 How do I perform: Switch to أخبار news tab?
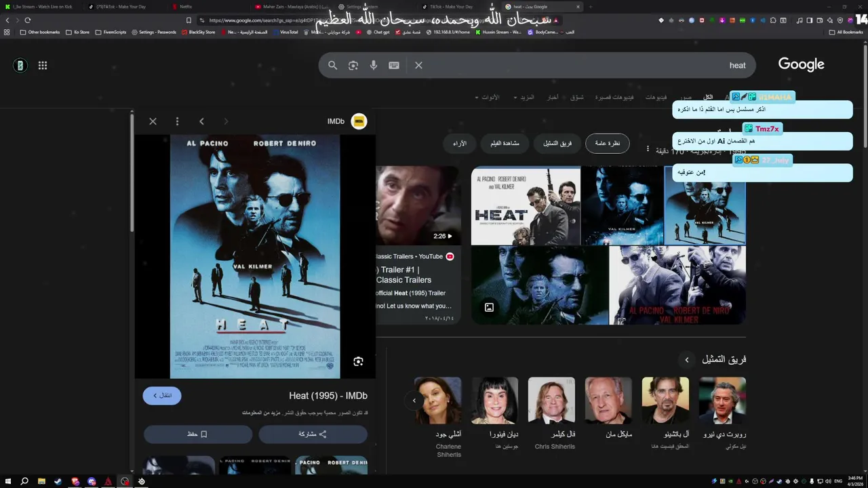(553, 98)
